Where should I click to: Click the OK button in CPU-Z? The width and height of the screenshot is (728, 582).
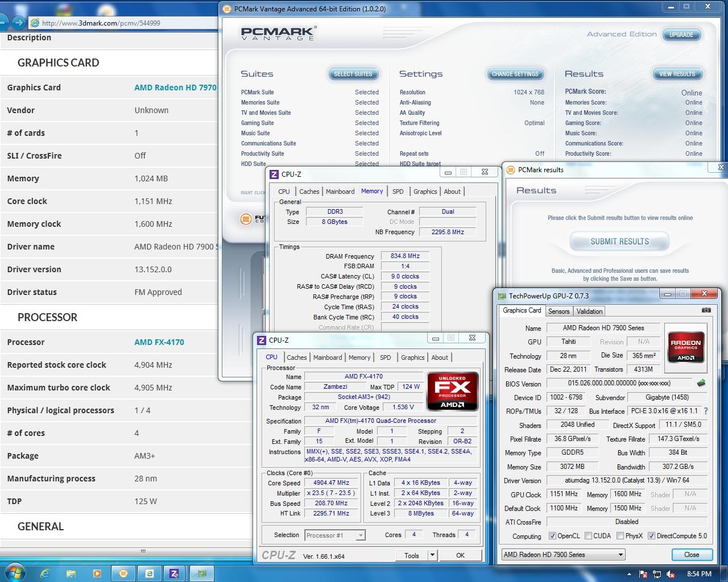460,555
